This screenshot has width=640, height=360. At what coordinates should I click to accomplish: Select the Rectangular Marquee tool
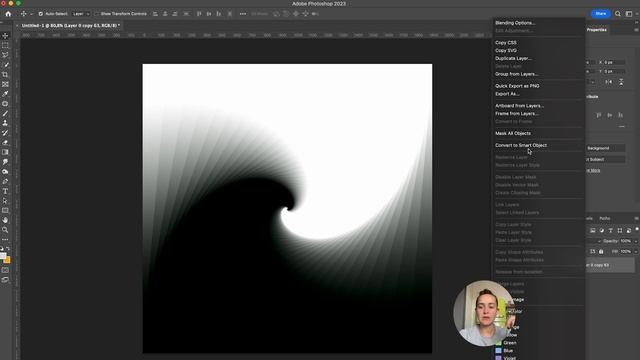[5, 46]
